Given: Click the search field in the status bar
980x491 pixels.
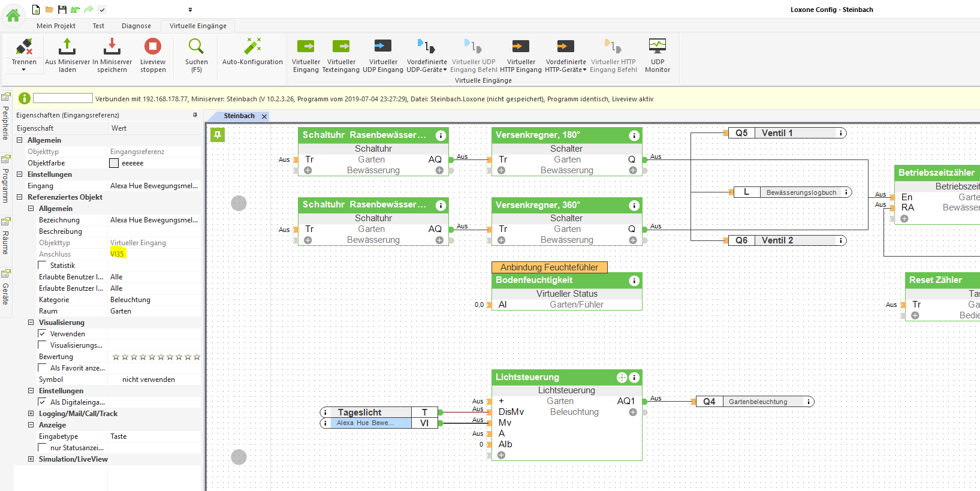Looking at the screenshot, I should coord(63,98).
